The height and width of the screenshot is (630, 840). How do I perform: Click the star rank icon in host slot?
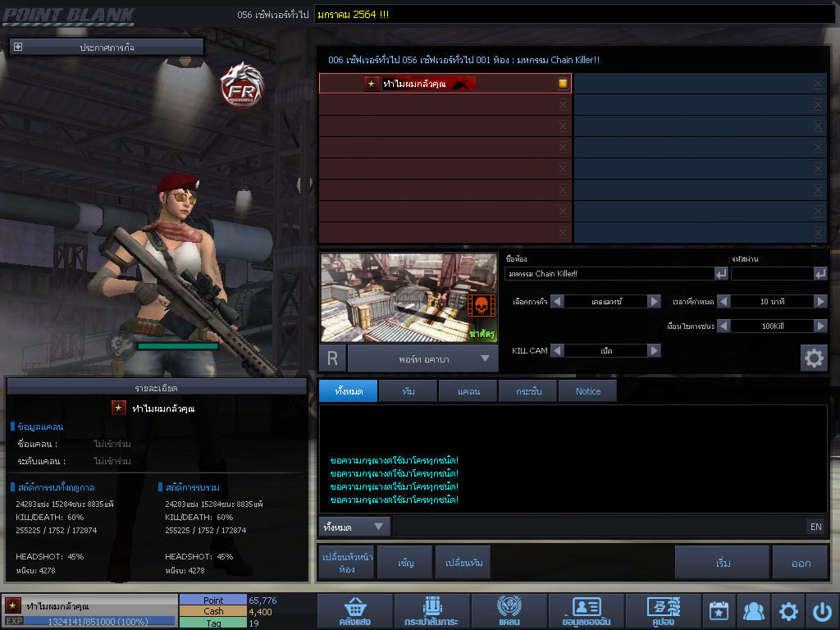(x=372, y=84)
